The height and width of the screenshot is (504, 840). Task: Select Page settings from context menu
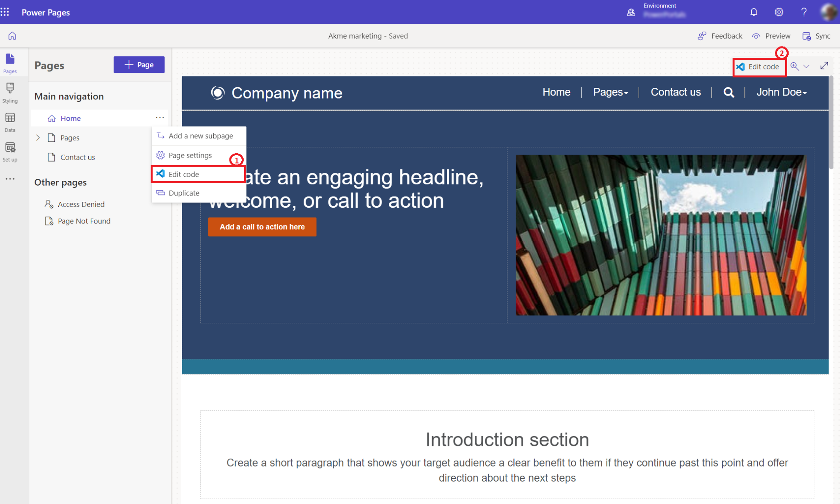[190, 154]
